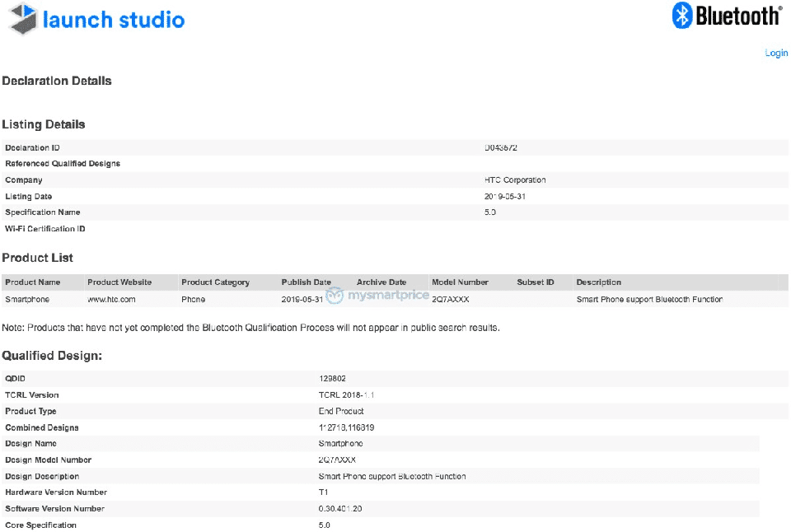This screenshot has width=791, height=532.
Task: Select the Hardware Version Number value T1
Action: click(x=323, y=492)
